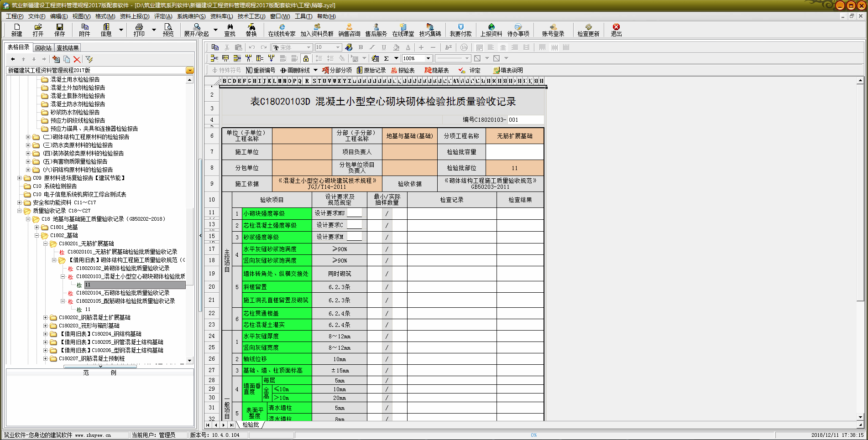This screenshot has height=440, width=868.
Task: Click the 填表说明 button
Action: [508, 70]
